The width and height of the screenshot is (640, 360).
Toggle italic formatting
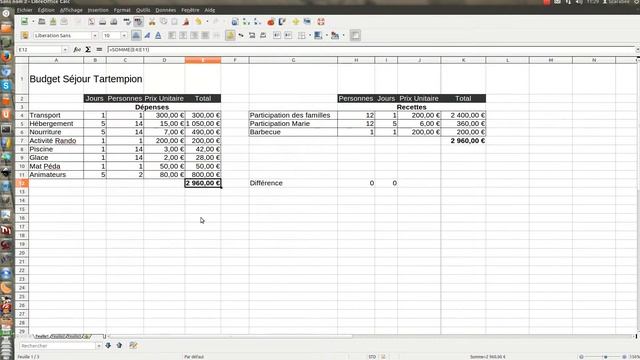click(x=147, y=36)
